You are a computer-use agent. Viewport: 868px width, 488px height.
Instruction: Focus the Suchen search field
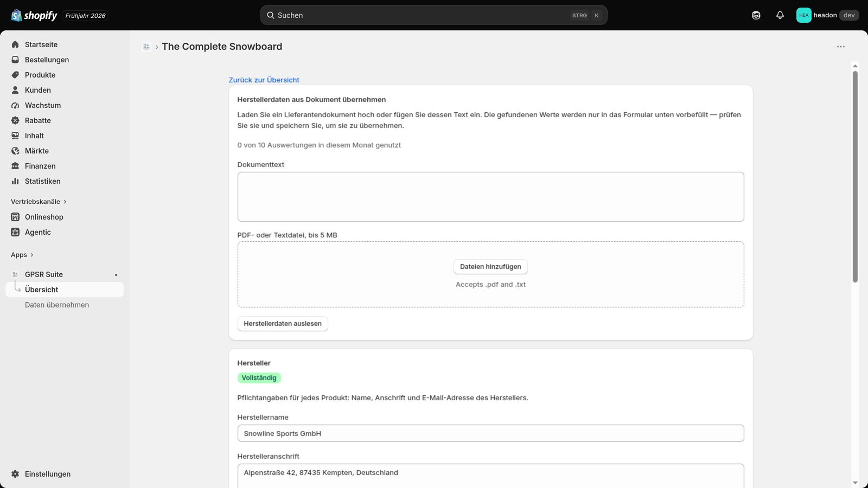(434, 15)
